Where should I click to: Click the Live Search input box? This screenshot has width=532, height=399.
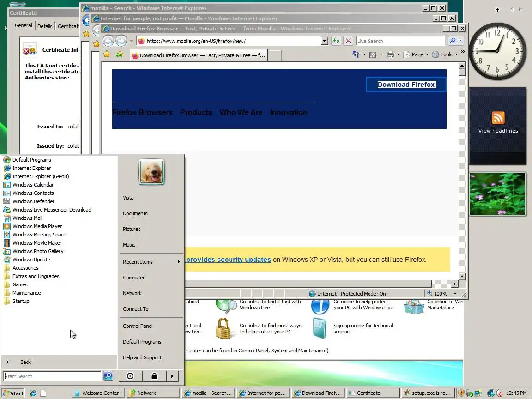401,41
